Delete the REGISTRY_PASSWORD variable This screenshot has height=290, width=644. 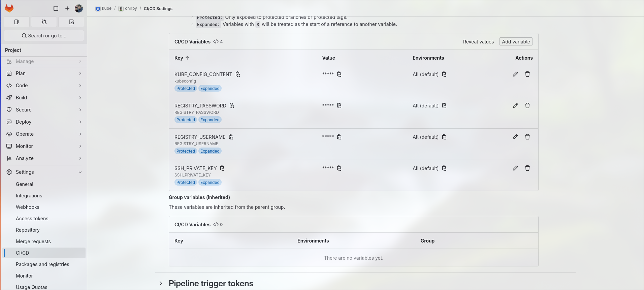pyautogui.click(x=527, y=105)
